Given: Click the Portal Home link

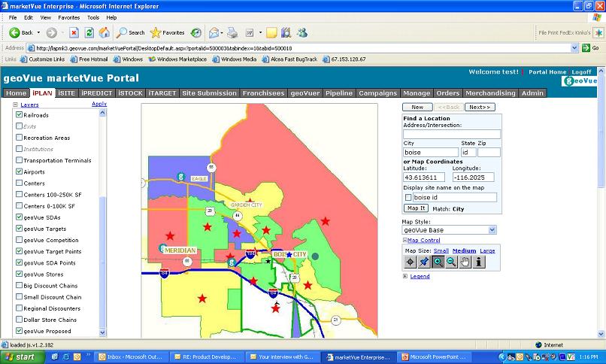Looking at the screenshot, I should (x=547, y=72).
